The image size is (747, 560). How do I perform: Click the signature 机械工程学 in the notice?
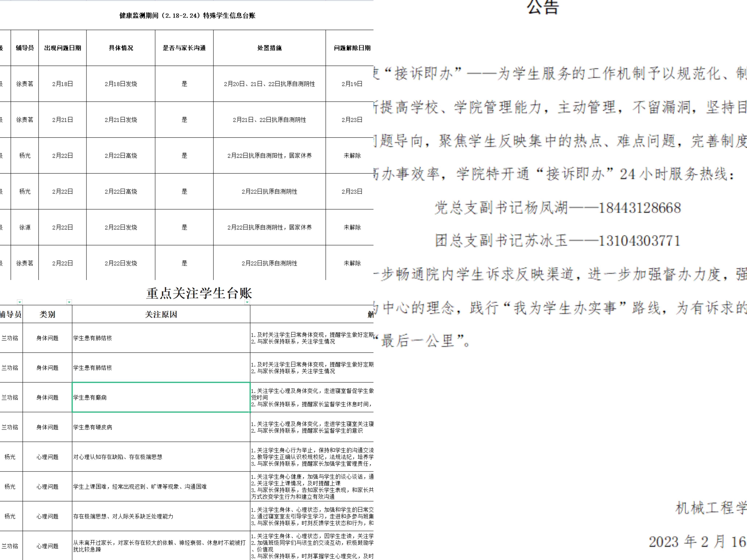click(x=711, y=508)
